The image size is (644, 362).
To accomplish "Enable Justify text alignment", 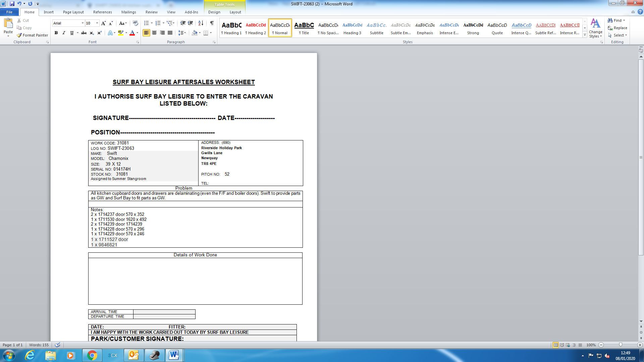I will pyautogui.click(x=170, y=33).
